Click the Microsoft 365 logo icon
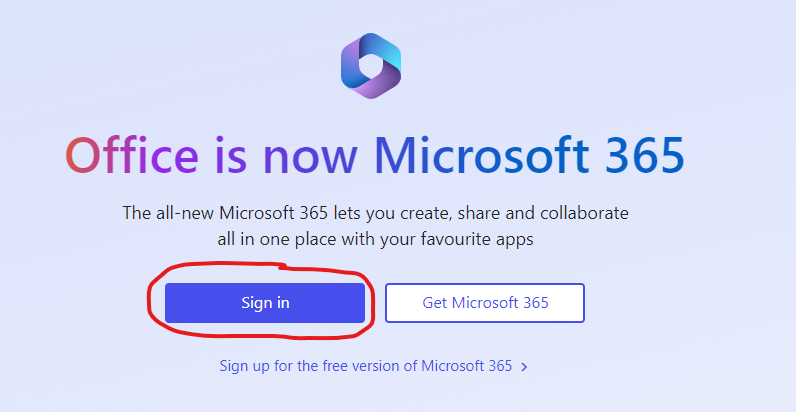The image size is (796, 412). point(370,66)
